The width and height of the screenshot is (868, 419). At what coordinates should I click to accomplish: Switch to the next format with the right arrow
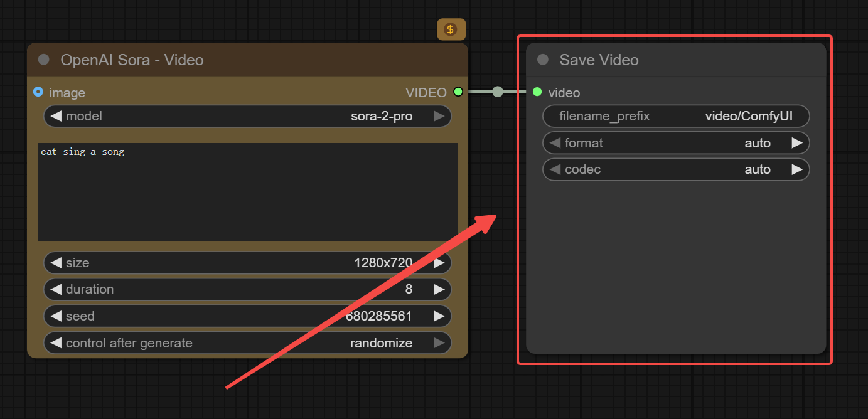click(797, 143)
